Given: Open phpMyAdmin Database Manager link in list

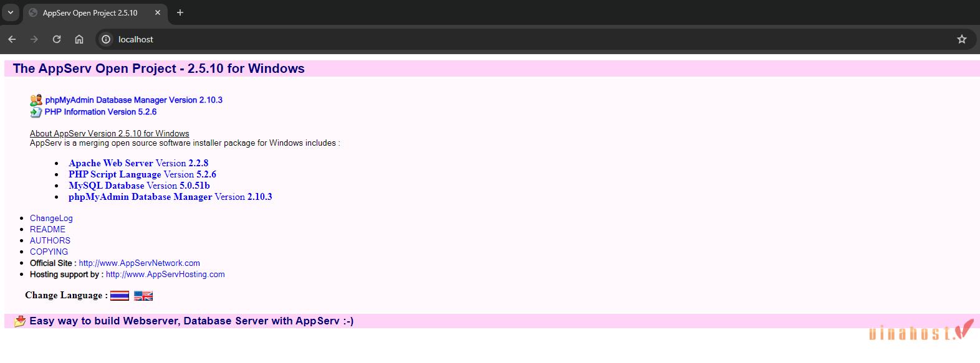Looking at the screenshot, I should click(x=170, y=197).
